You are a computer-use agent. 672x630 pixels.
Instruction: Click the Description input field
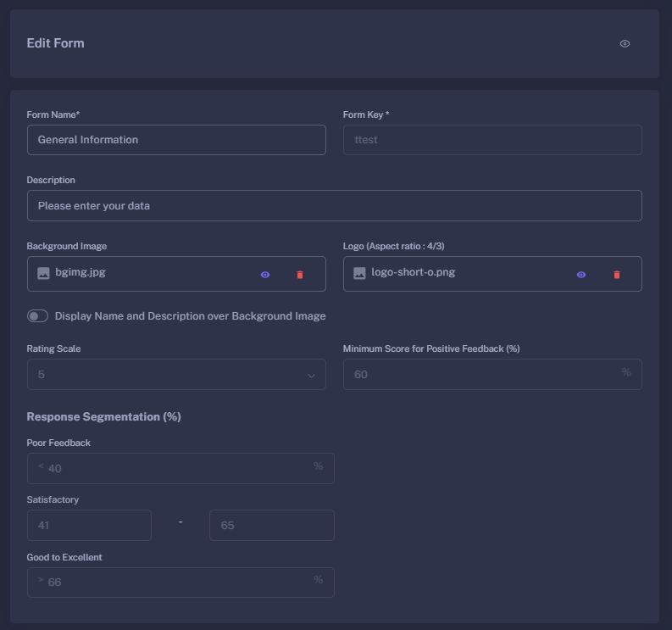(334, 206)
